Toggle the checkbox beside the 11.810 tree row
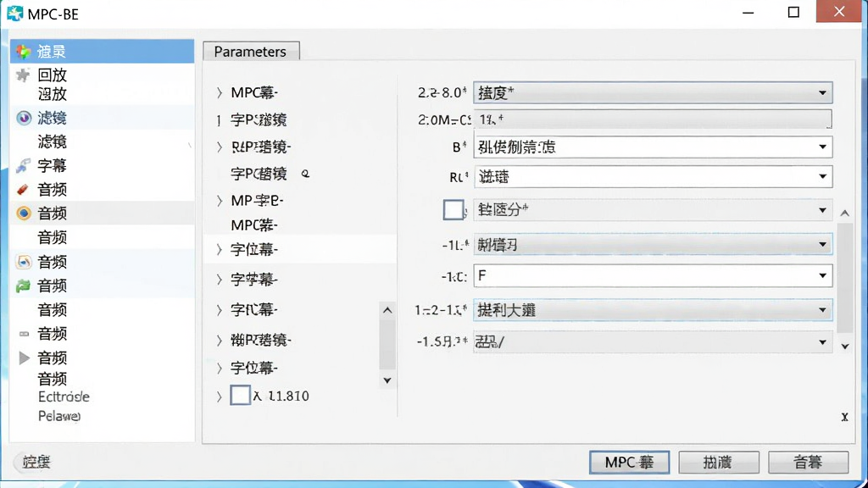 [x=240, y=395]
